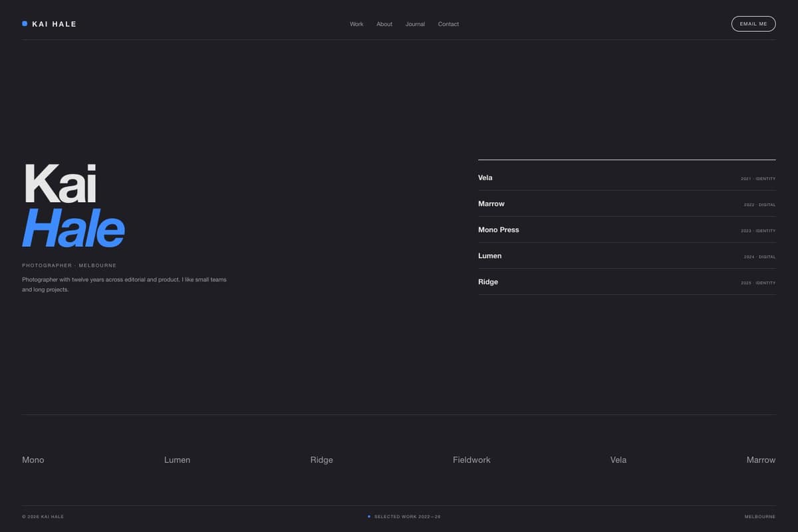Click the "2021 · IDENTITY" label
The image size is (798, 532).
tap(758, 179)
